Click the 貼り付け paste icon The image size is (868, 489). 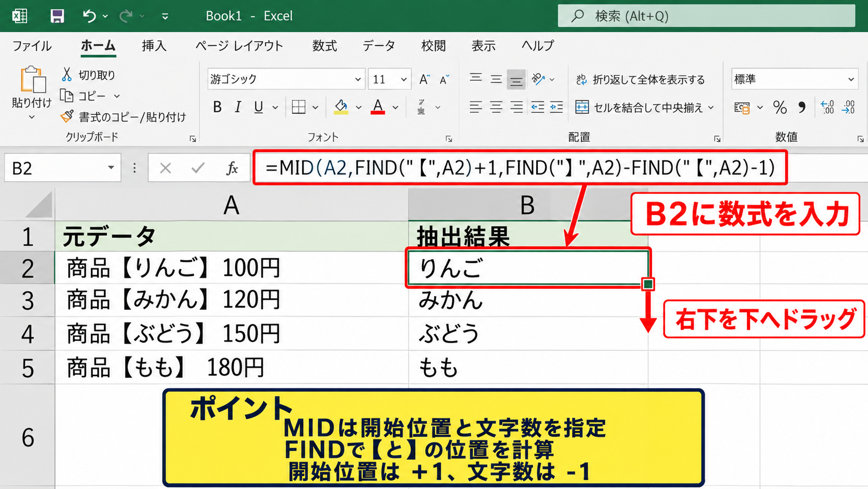(x=32, y=80)
